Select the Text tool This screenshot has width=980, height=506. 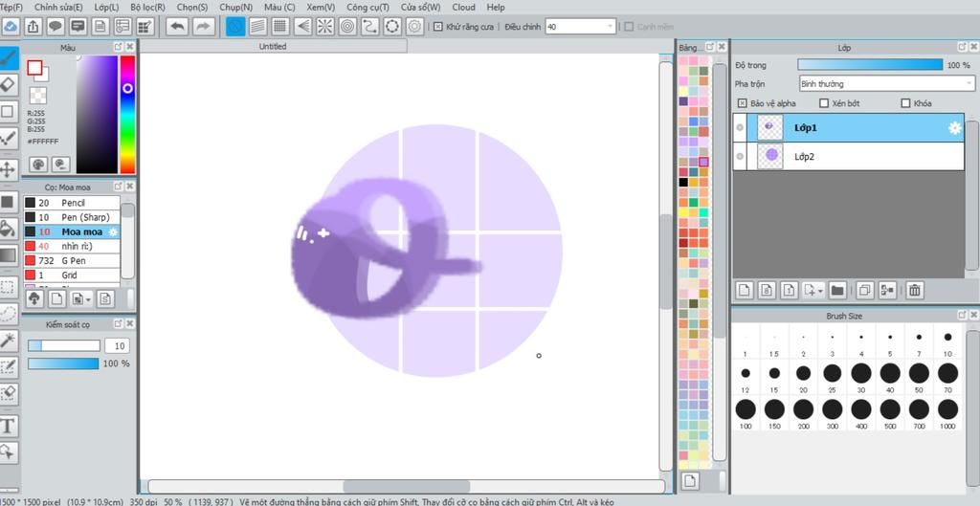pyautogui.click(x=8, y=426)
